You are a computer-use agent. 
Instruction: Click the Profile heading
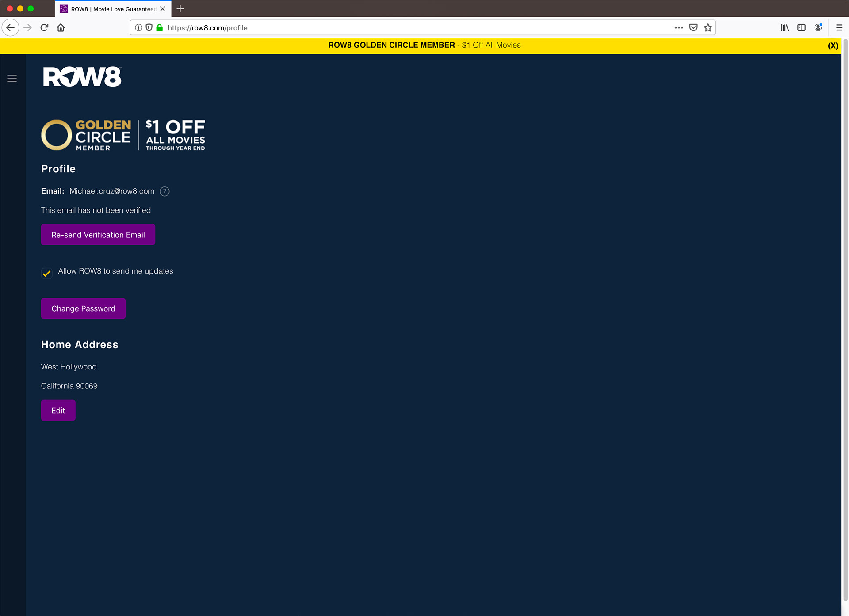coord(58,169)
